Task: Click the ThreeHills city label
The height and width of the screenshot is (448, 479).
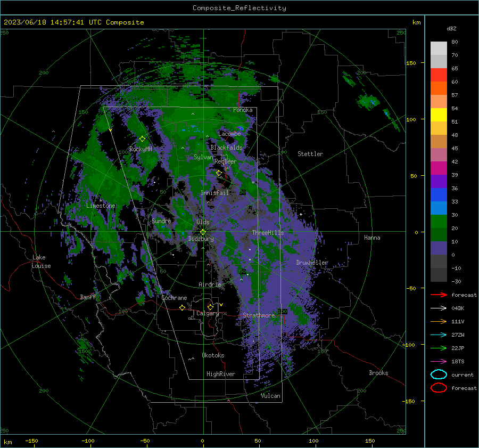Action: click(268, 233)
